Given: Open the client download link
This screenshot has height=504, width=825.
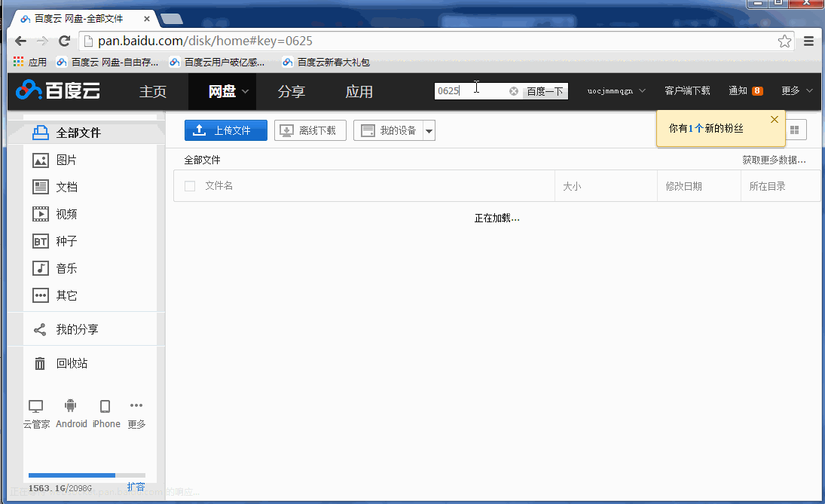Looking at the screenshot, I should [x=687, y=90].
